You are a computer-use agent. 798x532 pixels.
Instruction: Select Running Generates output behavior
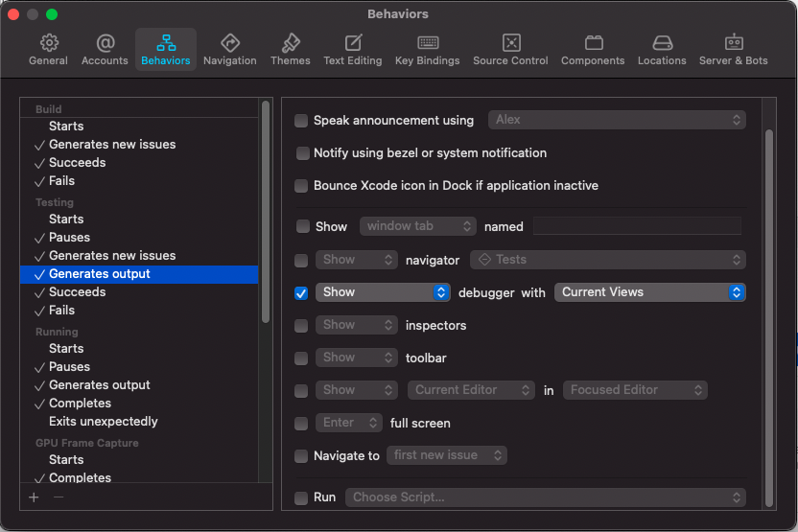click(138, 385)
